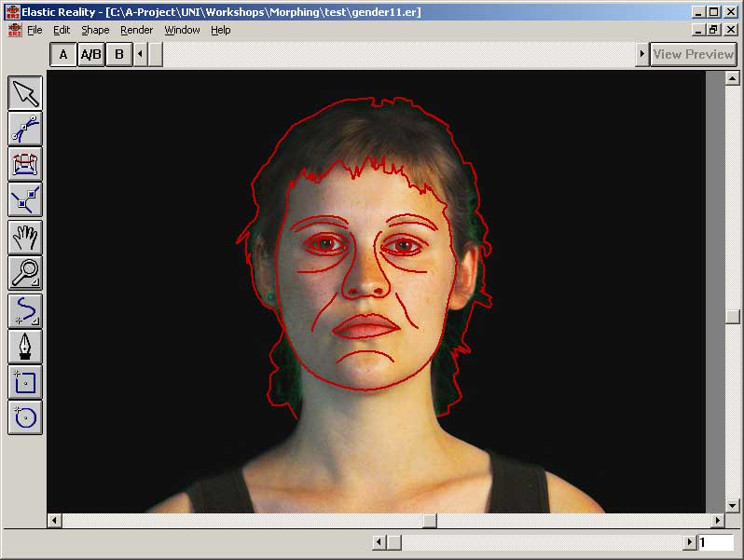744x560 pixels.
Task: Click the Elastic Reality title bar icon
Action: pos(12,12)
